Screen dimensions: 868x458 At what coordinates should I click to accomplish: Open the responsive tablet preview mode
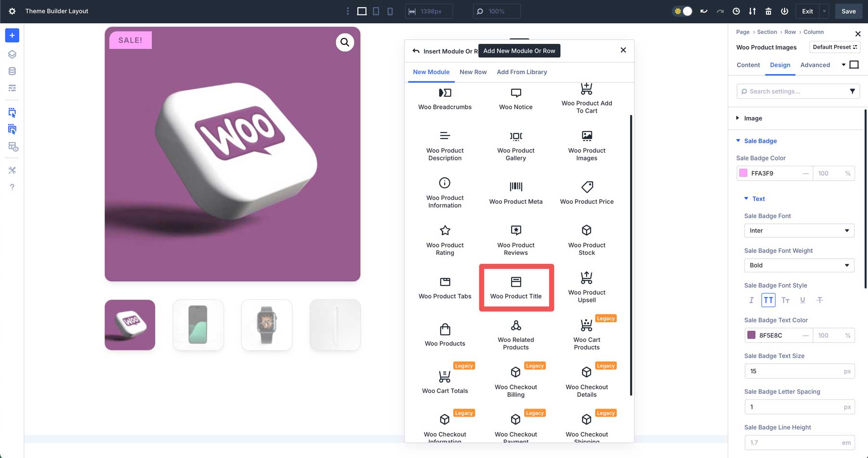376,11
